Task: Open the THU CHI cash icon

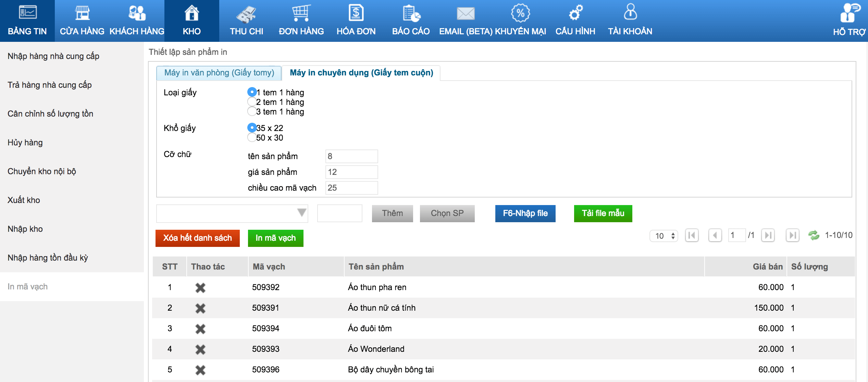Action: (246, 14)
